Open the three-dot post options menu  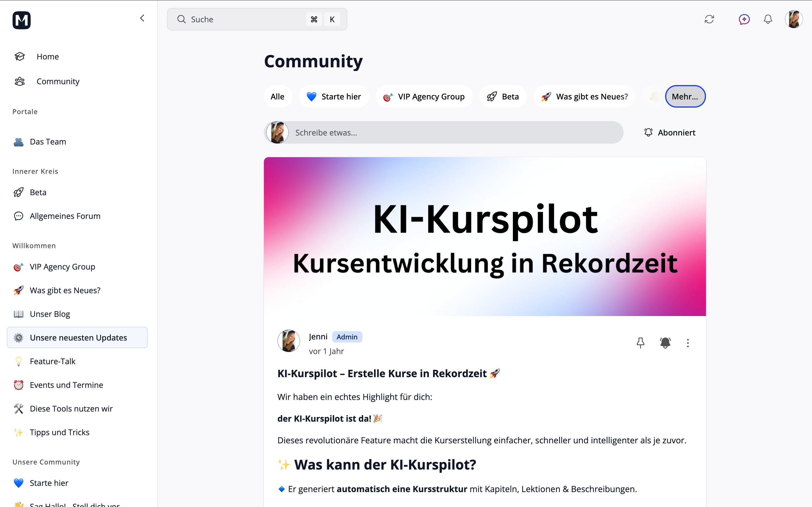coord(687,343)
